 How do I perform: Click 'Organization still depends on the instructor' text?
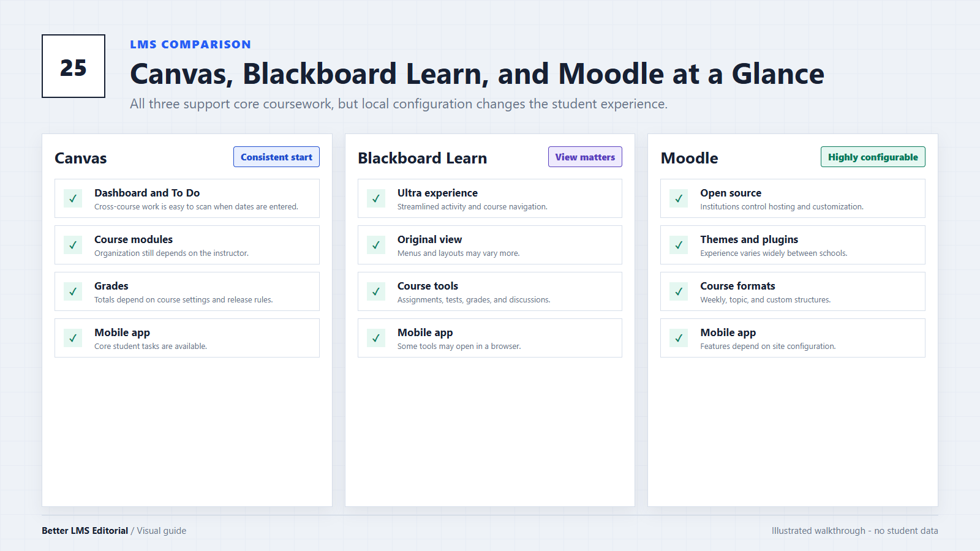coord(171,253)
